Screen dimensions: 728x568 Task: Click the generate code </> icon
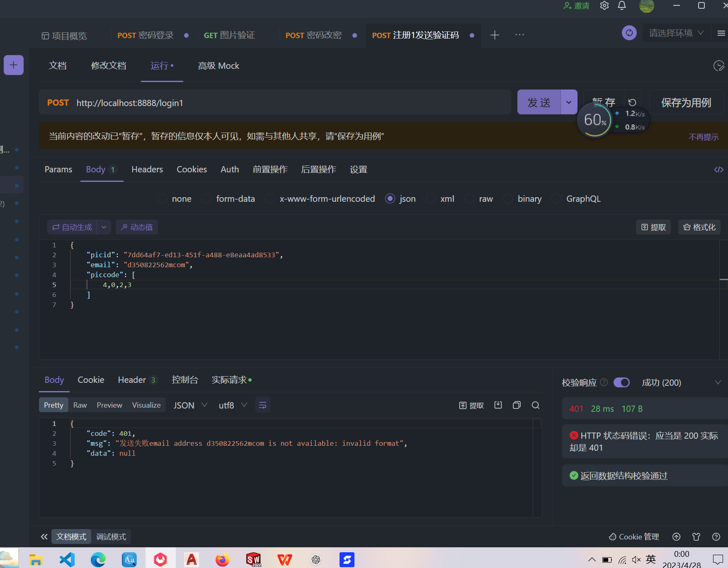click(719, 169)
